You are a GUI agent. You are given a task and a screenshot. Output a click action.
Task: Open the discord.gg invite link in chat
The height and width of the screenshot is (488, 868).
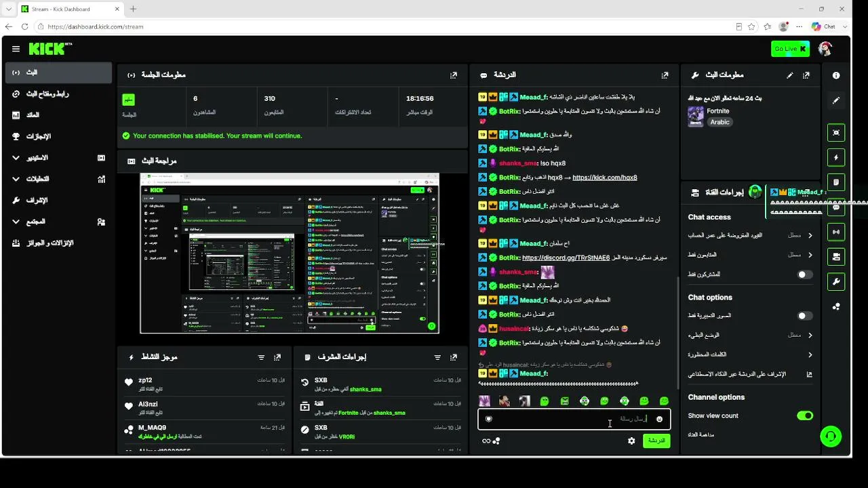566,258
